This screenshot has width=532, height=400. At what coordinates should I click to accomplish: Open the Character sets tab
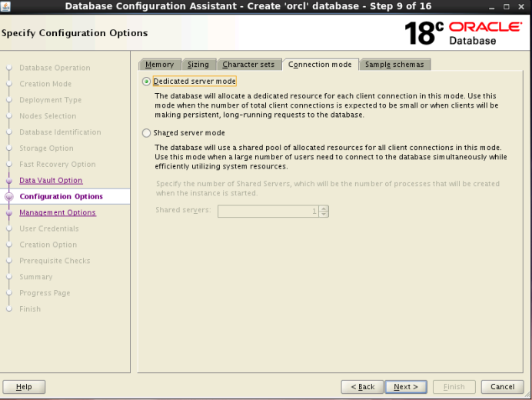click(248, 65)
